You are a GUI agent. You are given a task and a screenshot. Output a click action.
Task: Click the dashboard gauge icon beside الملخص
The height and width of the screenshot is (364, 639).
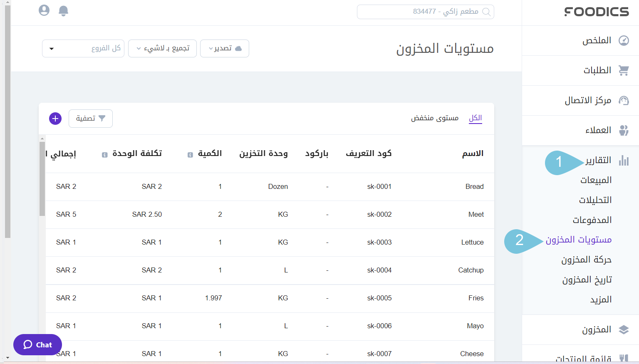tap(624, 40)
